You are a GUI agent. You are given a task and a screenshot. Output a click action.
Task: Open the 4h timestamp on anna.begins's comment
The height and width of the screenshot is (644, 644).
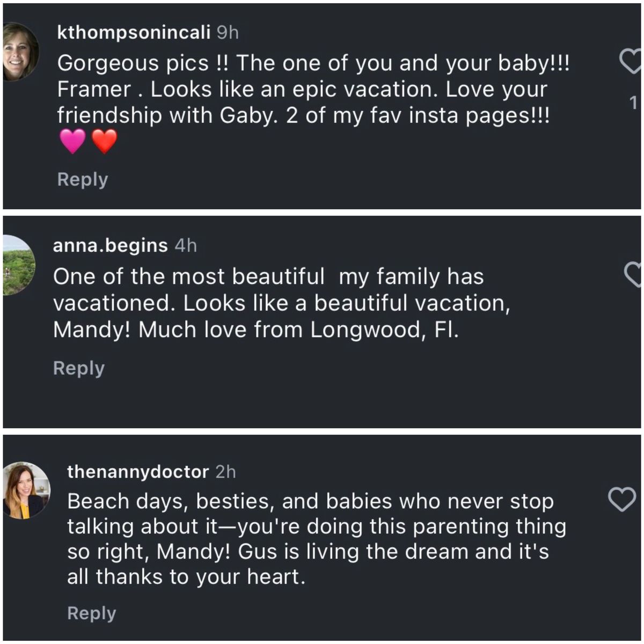(x=185, y=246)
